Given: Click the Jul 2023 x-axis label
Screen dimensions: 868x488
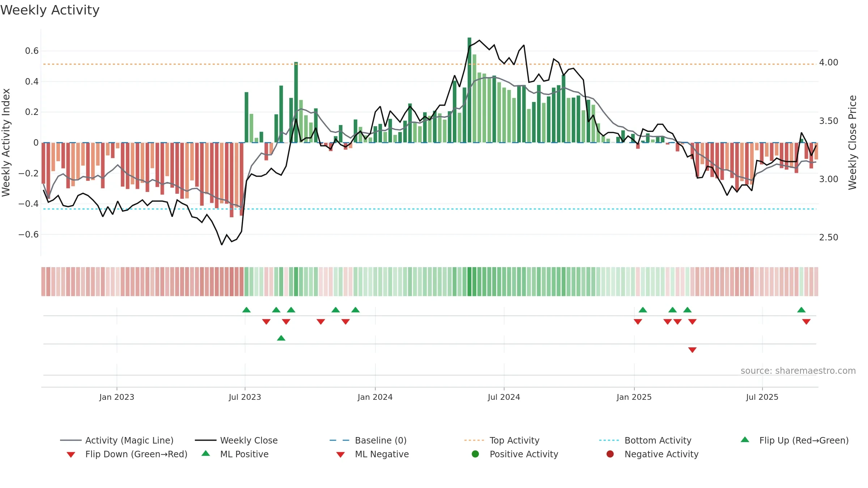Looking at the screenshot, I should click(245, 397).
